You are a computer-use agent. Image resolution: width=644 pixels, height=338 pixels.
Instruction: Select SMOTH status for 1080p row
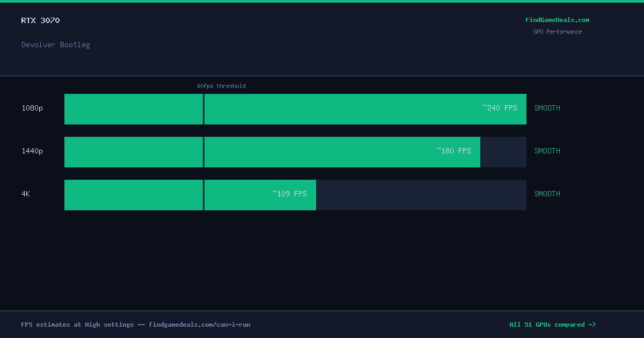pos(547,108)
